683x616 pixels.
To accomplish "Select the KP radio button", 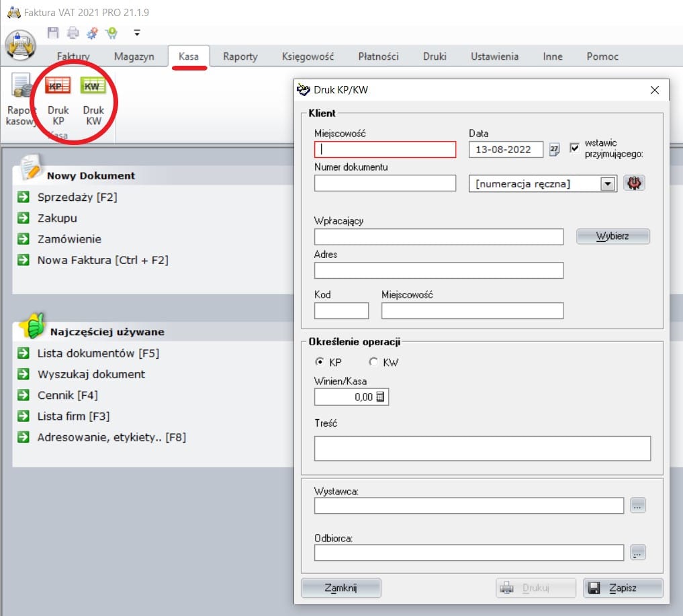I will 320,362.
